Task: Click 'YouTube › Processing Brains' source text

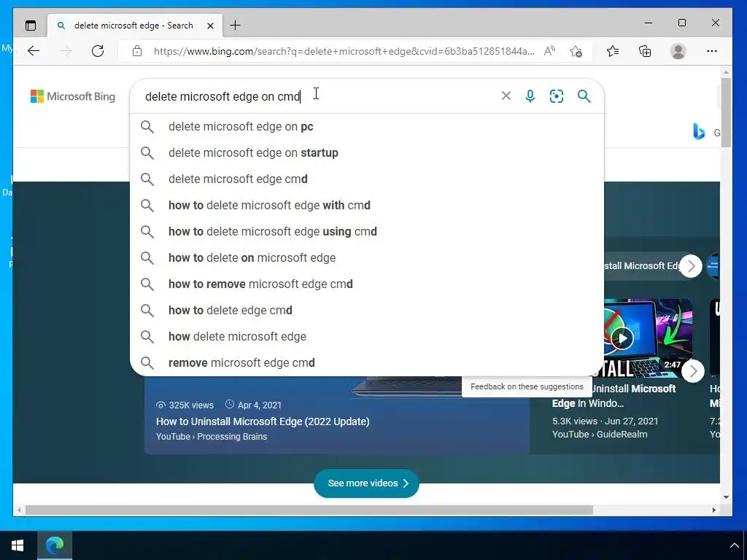Action: 212,437
